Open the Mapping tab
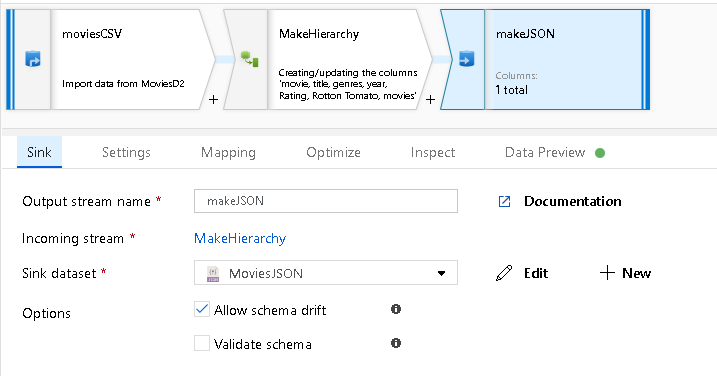 [228, 152]
